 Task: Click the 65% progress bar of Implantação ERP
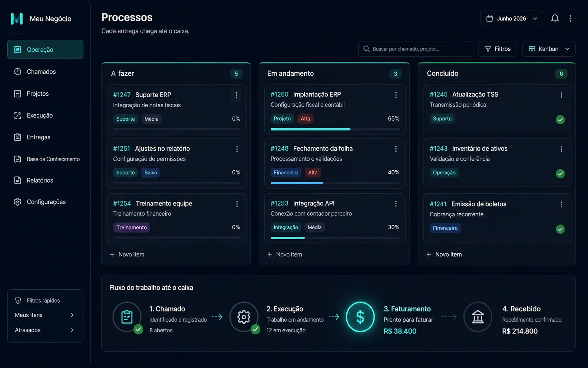335,129
